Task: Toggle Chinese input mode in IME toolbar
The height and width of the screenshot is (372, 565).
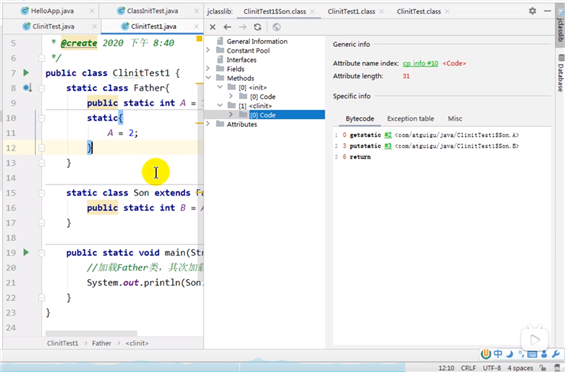Action: 498,354
